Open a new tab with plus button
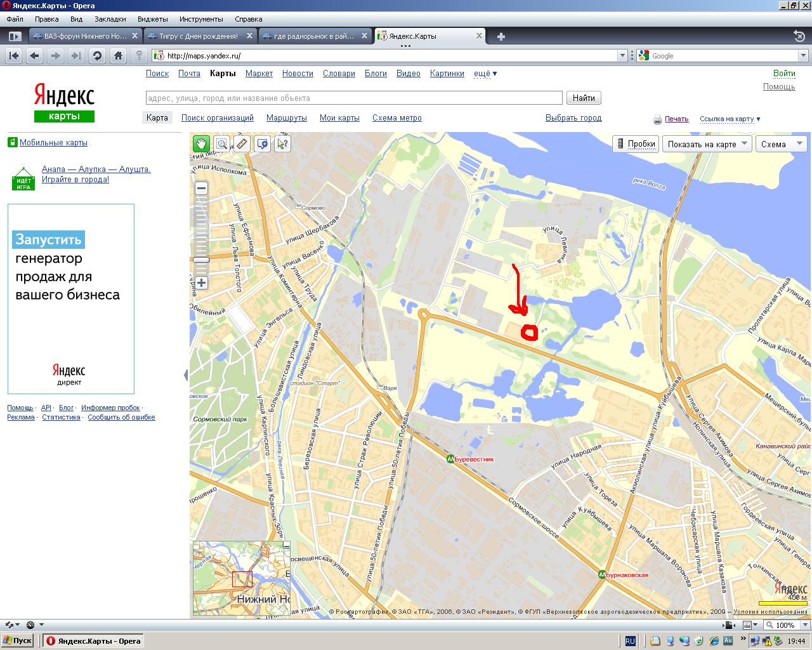This screenshot has height=650, width=812. 501,36
